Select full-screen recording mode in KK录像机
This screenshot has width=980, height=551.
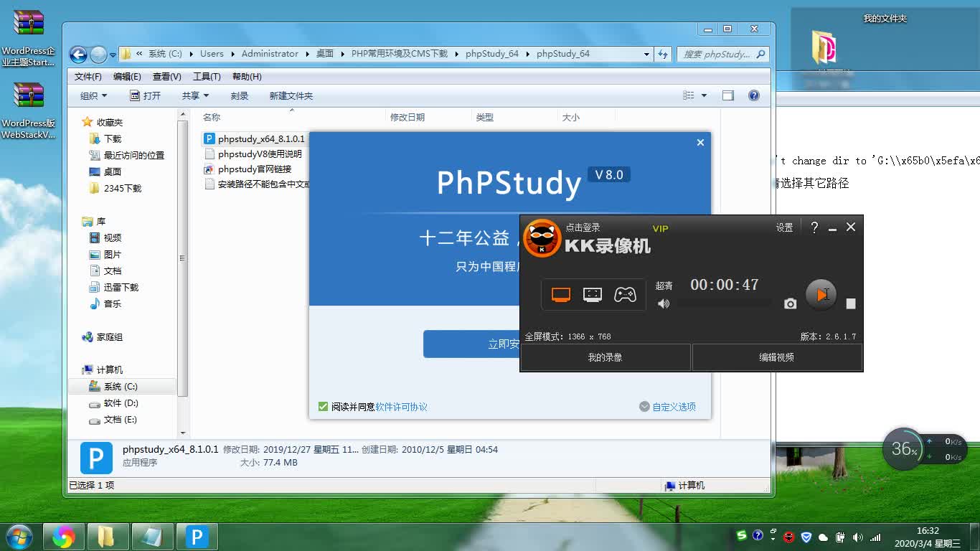click(x=561, y=295)
